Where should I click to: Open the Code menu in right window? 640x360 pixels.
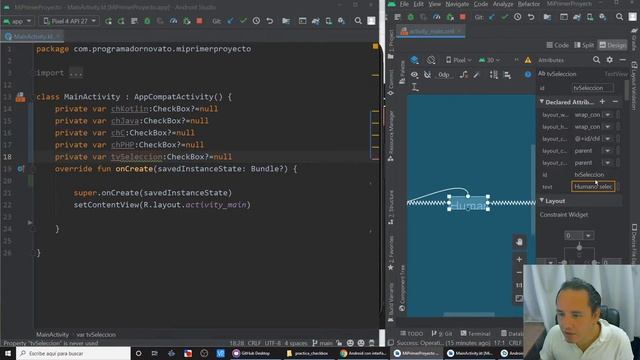(481, 4)
